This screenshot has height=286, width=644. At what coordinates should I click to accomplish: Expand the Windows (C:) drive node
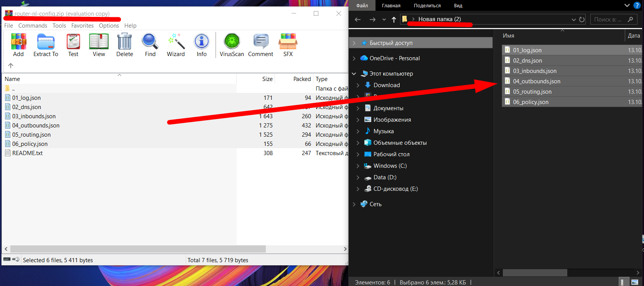pos(358,166)
